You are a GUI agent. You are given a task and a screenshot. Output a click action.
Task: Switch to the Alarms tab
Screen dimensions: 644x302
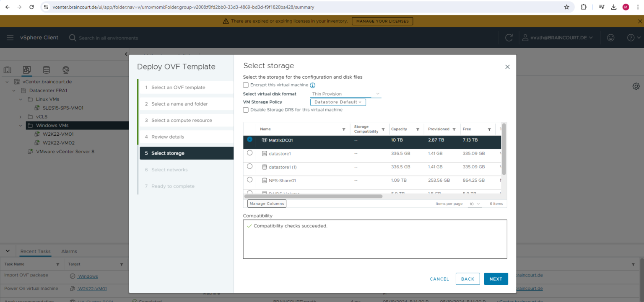69,251
